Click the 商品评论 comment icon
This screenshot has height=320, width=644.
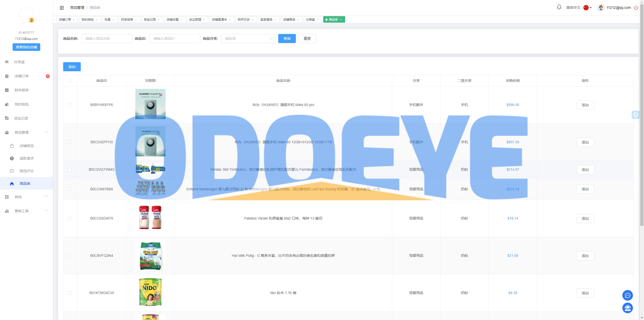12,171
